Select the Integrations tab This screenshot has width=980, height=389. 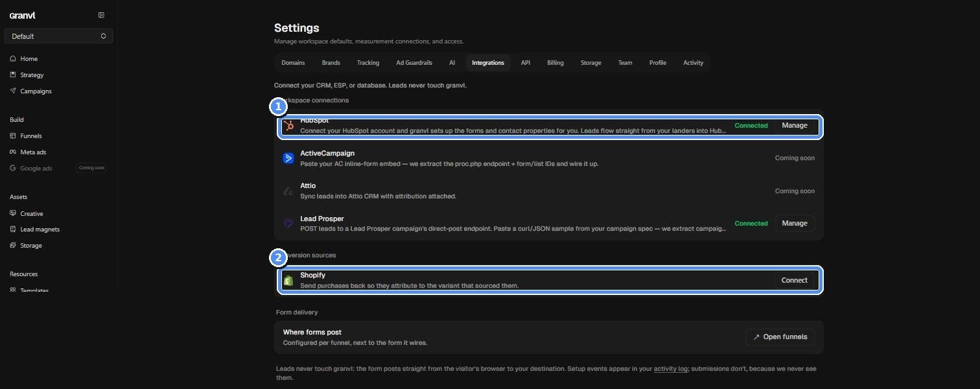click(488, 63)
